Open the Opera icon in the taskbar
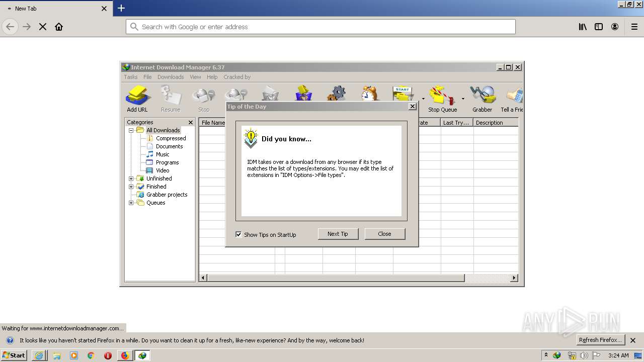This screenshot has height=362, width=644. click(x=108, y=355)
